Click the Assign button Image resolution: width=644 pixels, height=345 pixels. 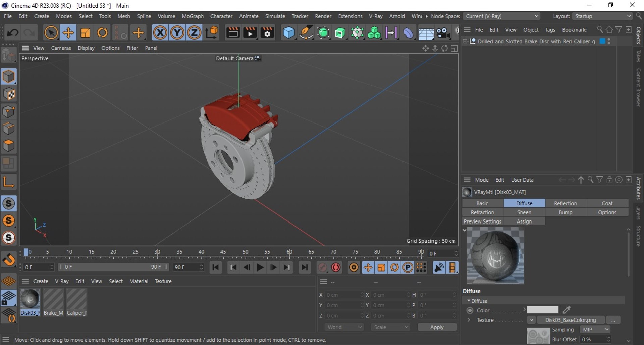(524, 221)
